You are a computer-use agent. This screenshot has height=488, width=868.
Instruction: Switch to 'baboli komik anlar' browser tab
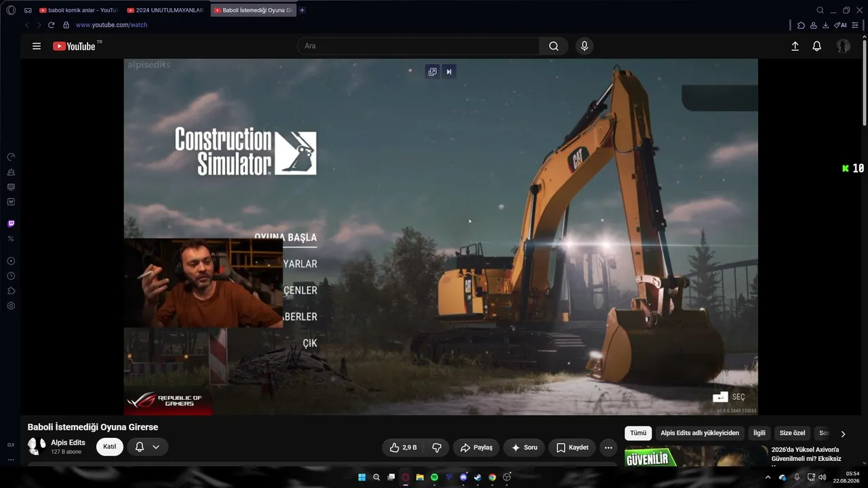(x=78, y=10)
